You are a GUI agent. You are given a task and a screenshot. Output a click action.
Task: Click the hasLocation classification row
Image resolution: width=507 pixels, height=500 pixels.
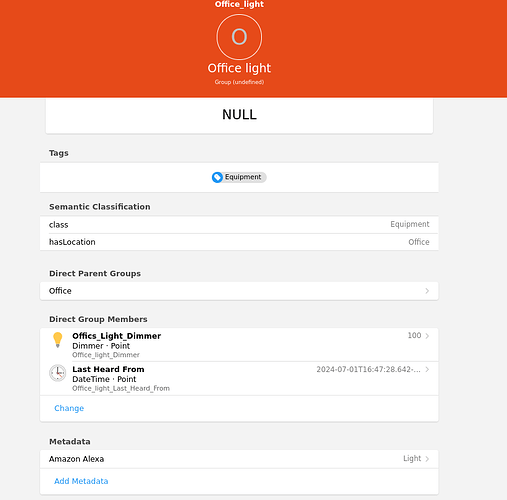[x=239, y=242]
